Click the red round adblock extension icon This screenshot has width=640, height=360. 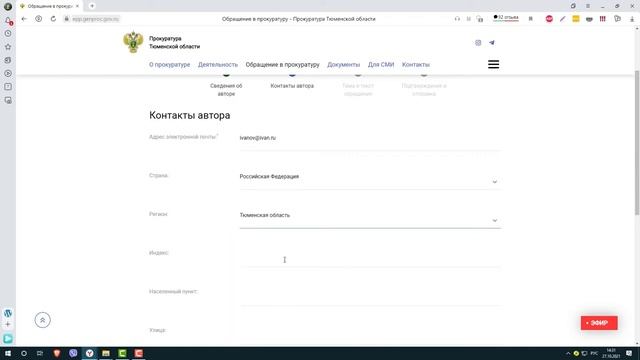click(x=549, y=19)
